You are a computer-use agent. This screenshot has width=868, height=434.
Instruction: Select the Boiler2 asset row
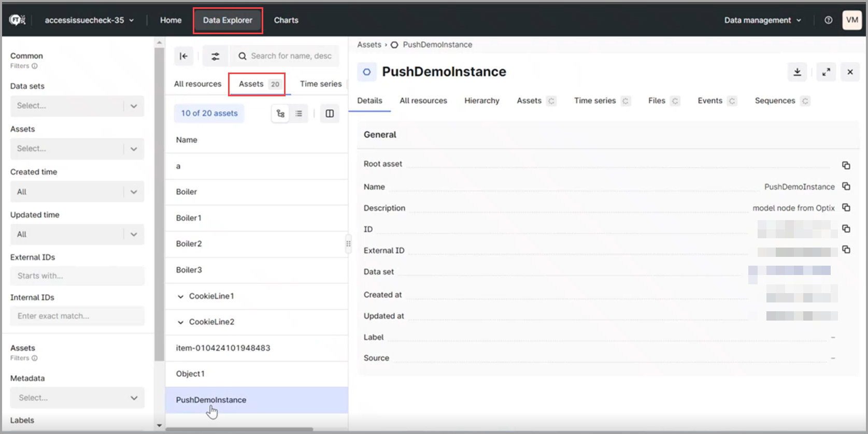(x=257, y=244)
